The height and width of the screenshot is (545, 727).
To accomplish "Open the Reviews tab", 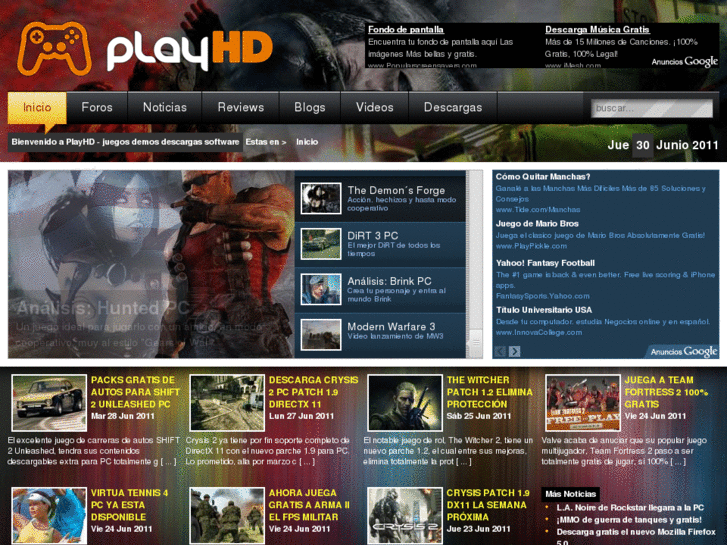I will pyautogui.click(x=241, y=108).
